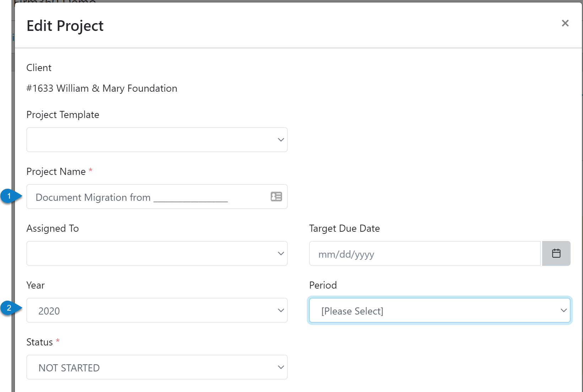Click the Edit Project dialog title
The height and width of the screenshot is (392, 583).
[x=65, y=25]
